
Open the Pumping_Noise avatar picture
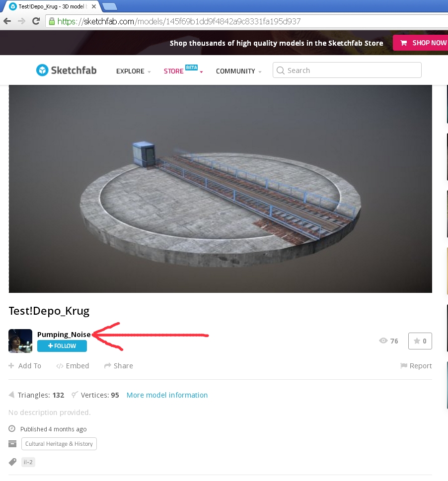20,341
